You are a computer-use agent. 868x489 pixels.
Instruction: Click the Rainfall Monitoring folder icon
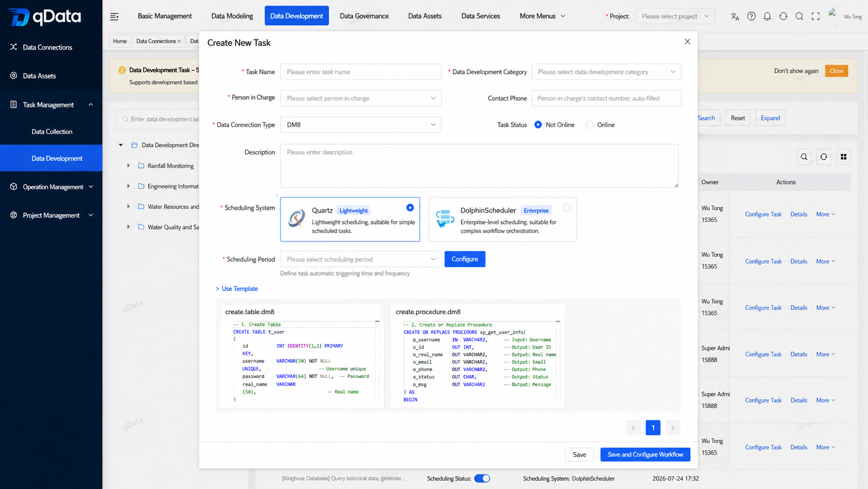141,166
